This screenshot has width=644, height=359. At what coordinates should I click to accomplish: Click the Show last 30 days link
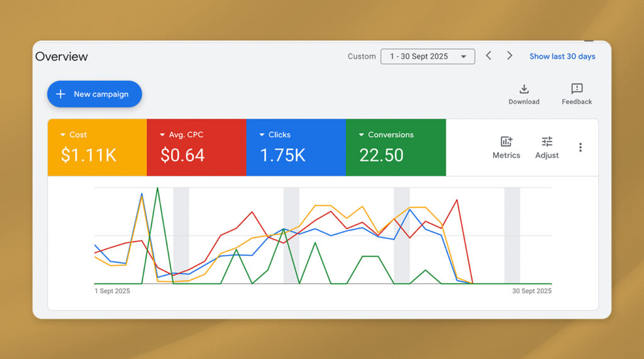point(562,57)
